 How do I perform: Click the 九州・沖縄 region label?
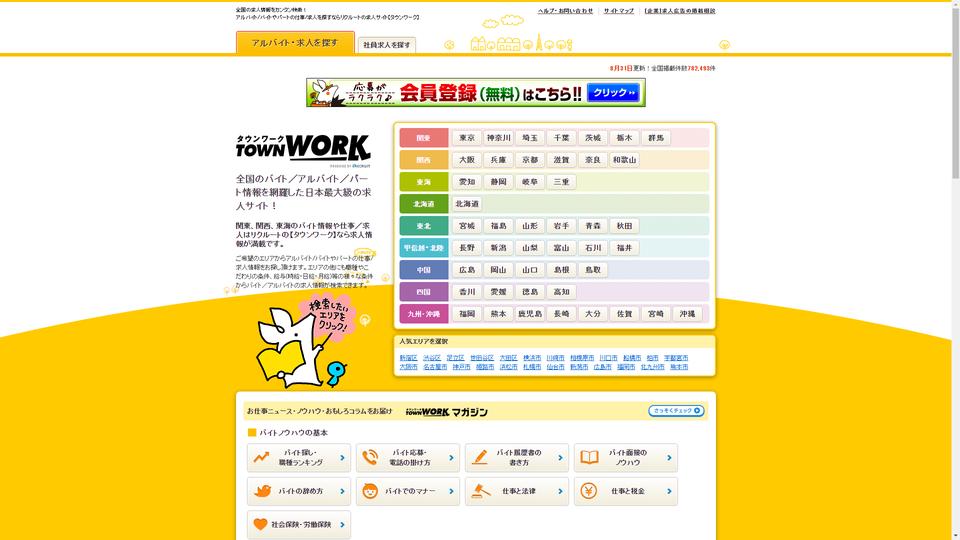(x=424, y=314)
